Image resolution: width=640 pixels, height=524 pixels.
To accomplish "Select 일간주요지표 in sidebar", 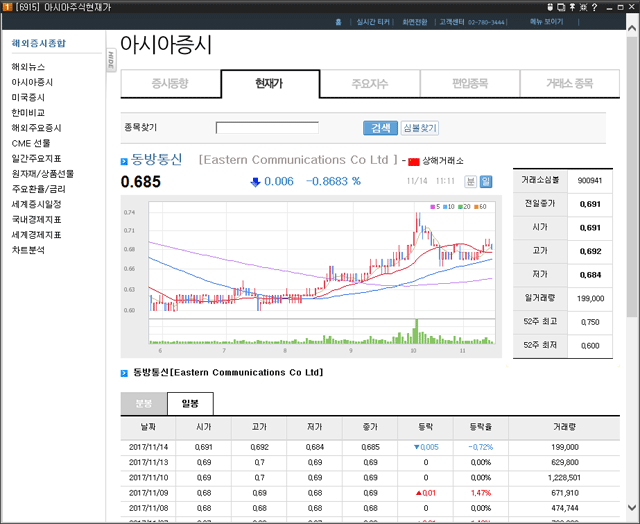I will 36,158.
